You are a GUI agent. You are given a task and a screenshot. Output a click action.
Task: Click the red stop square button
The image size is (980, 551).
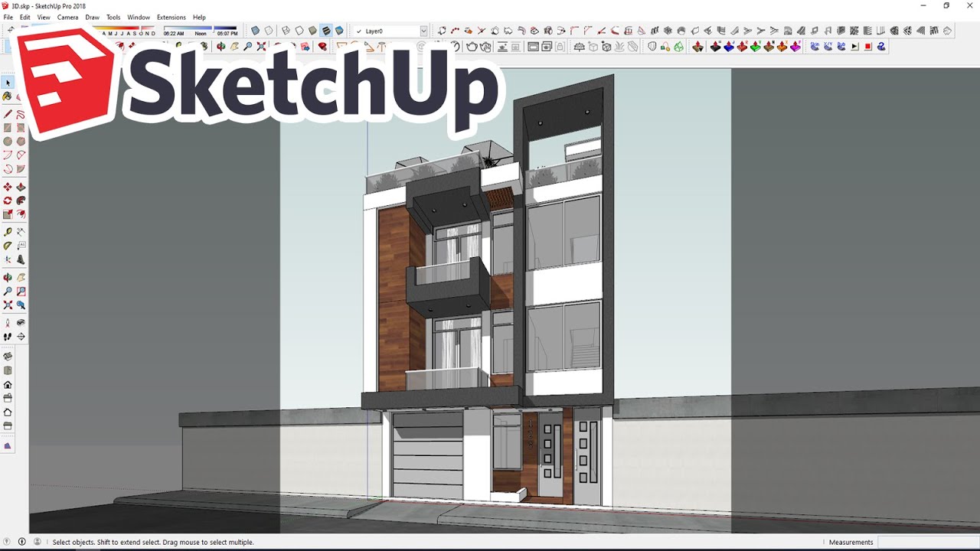867,46
